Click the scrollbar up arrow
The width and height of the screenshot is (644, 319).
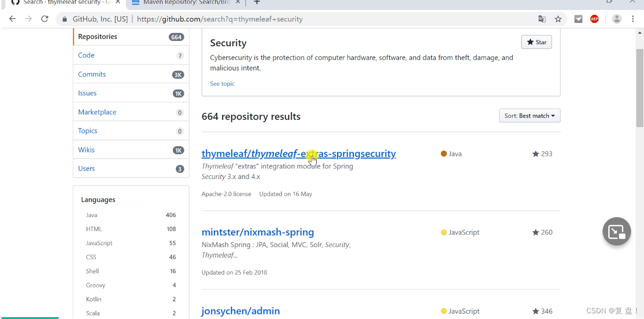[x=640, y=33]
